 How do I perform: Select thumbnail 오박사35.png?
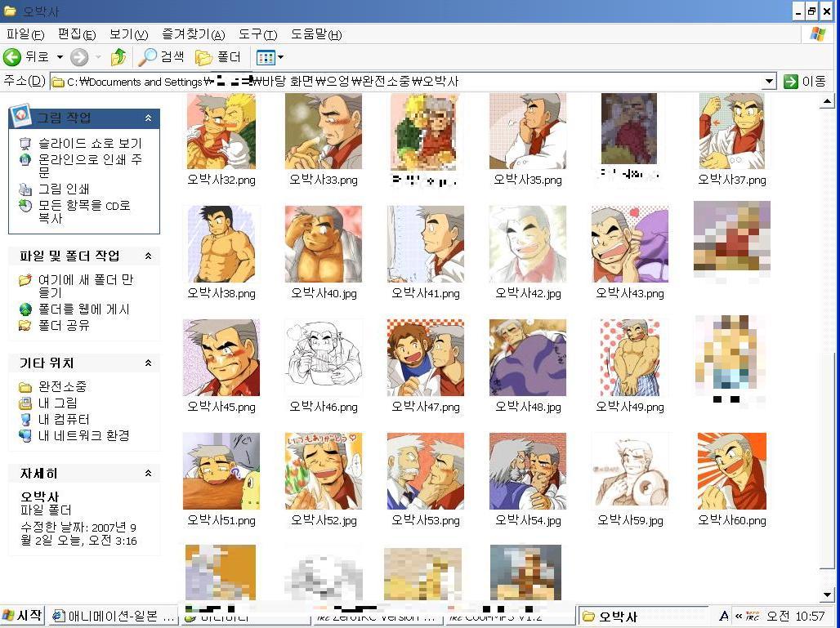click(x=528, y=131)
